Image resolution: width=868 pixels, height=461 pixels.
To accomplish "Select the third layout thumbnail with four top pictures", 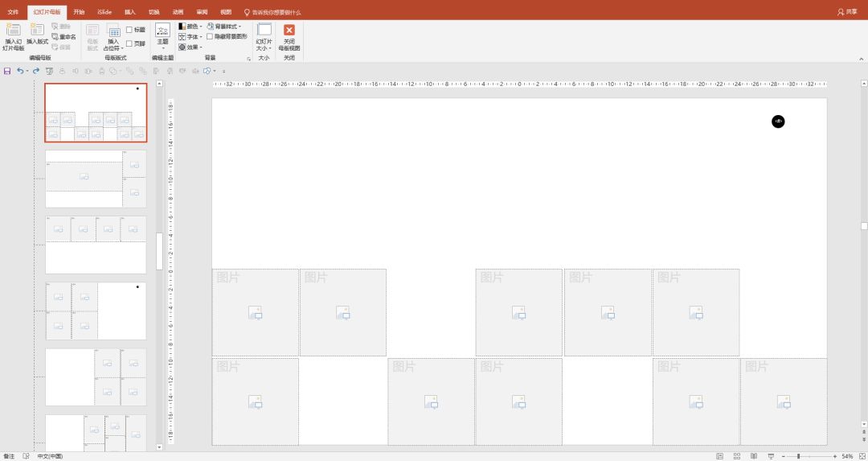I will pyautogui.click(x=96, y=245).
